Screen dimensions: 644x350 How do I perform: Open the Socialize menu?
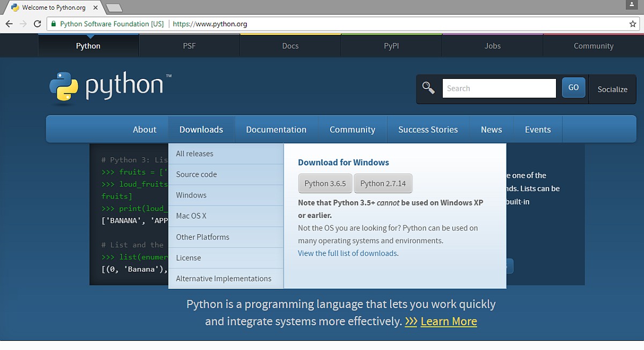click(612, 89)
